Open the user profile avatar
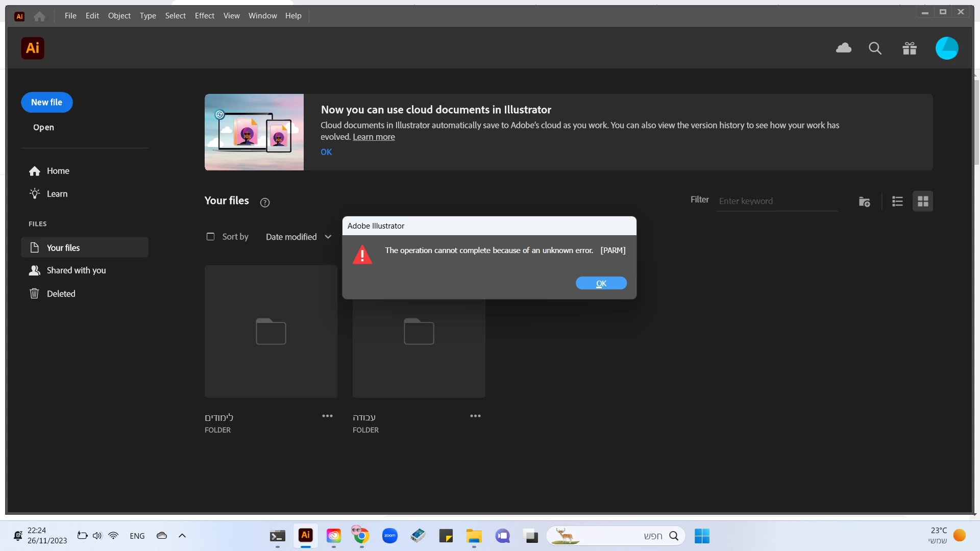The width and height of the screenshot is (980, 551). 946,48
